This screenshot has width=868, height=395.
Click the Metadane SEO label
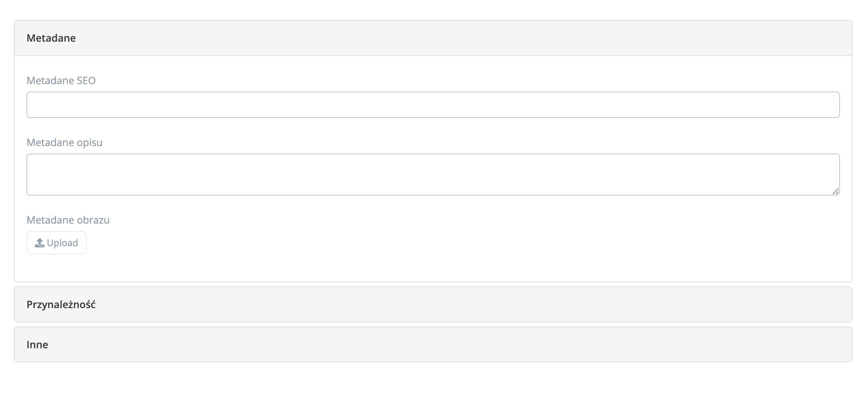pyautogui.click(x=61, y=81)
